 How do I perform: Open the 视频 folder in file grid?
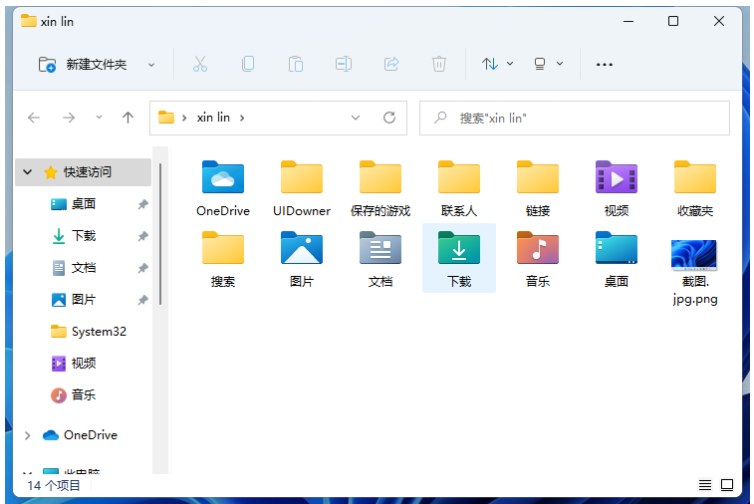click(616, 178)
